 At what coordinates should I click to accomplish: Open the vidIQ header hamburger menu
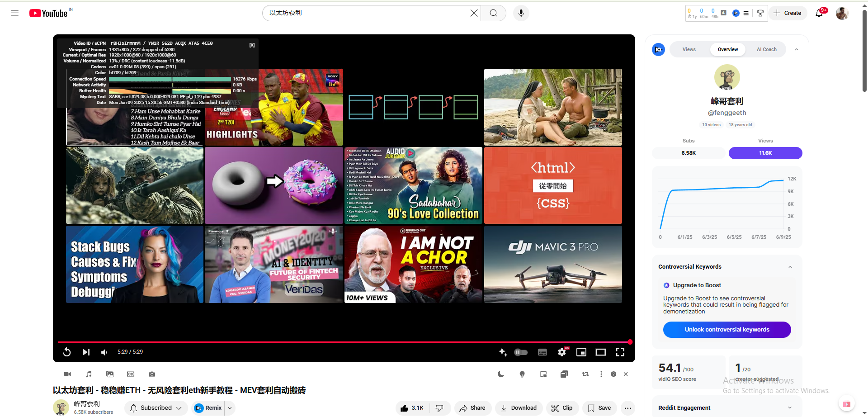pyautogui.click(x=746, y=13)
